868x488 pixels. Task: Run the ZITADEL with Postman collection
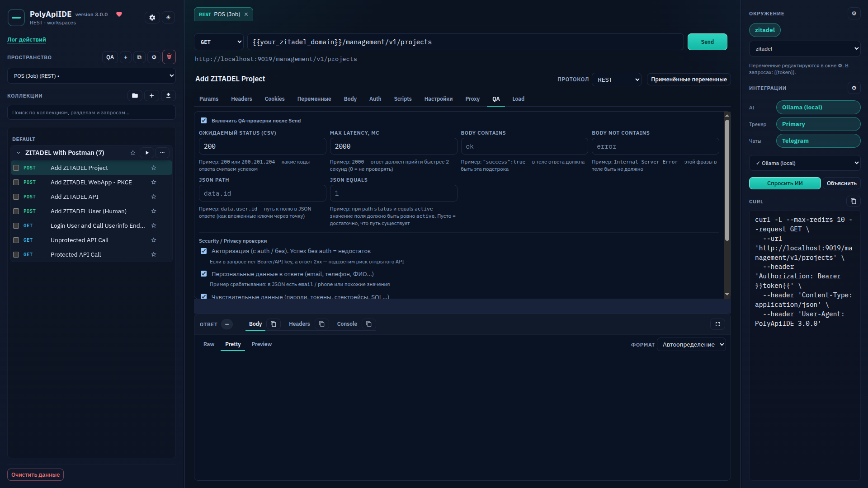(147, 153)
